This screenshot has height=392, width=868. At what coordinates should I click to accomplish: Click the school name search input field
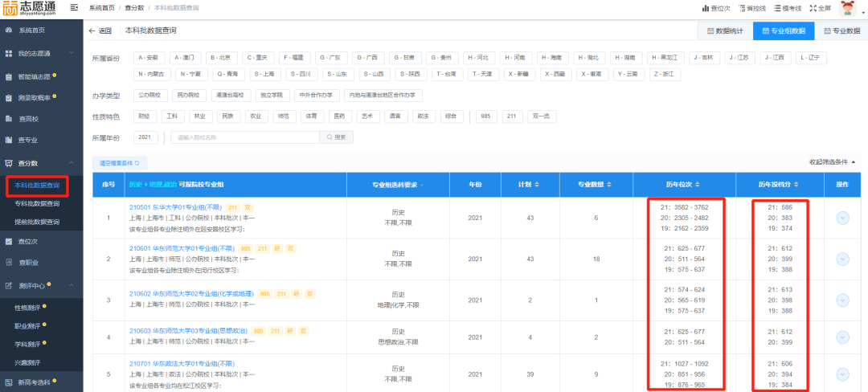(245, 137)
